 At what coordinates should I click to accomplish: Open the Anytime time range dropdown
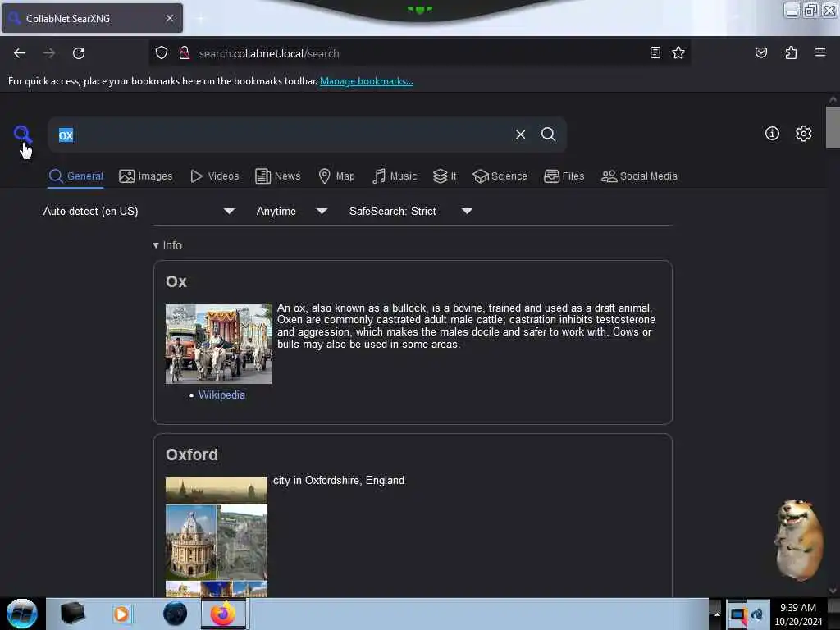coord(291,211)
